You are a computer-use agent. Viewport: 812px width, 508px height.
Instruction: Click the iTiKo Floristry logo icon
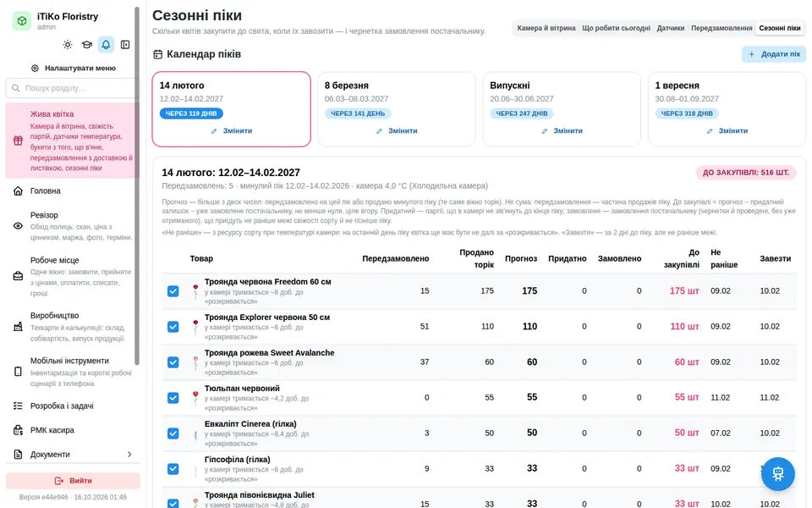coord(22,20)
